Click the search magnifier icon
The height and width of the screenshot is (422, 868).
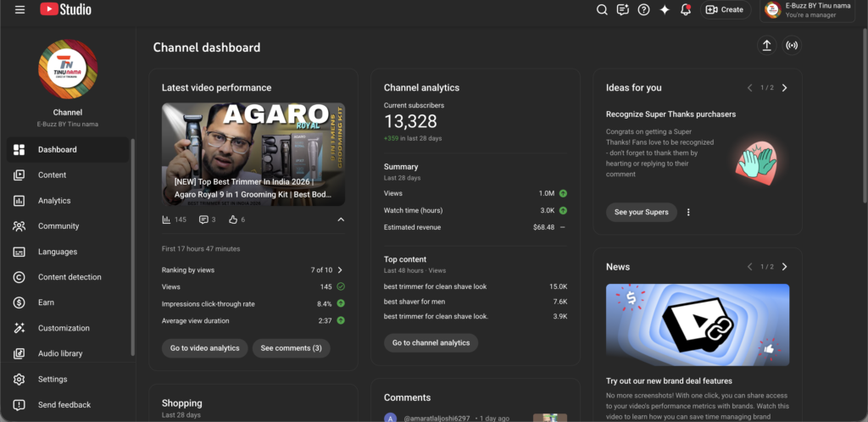pyautogui.click(x=602, y=10)
